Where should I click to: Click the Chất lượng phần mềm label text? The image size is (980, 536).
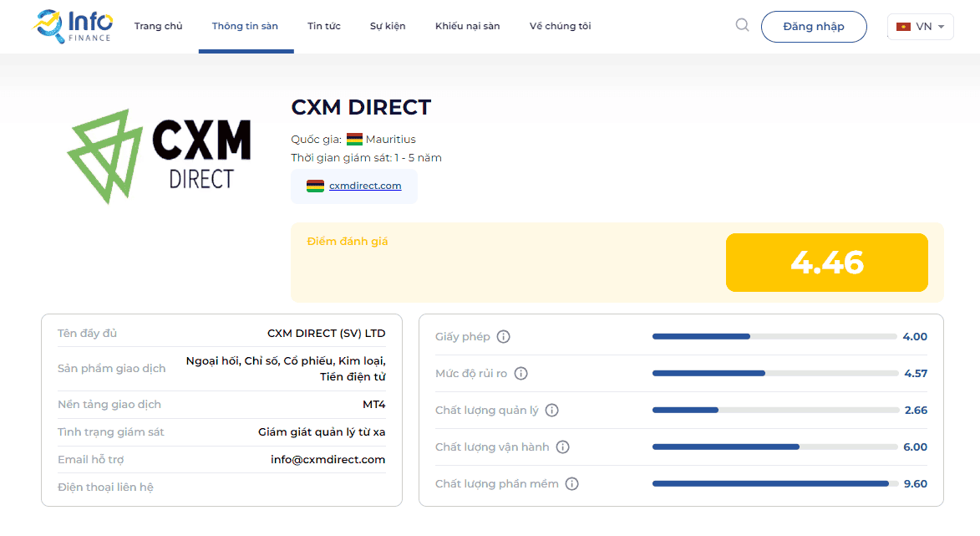[x=497, y=484]
